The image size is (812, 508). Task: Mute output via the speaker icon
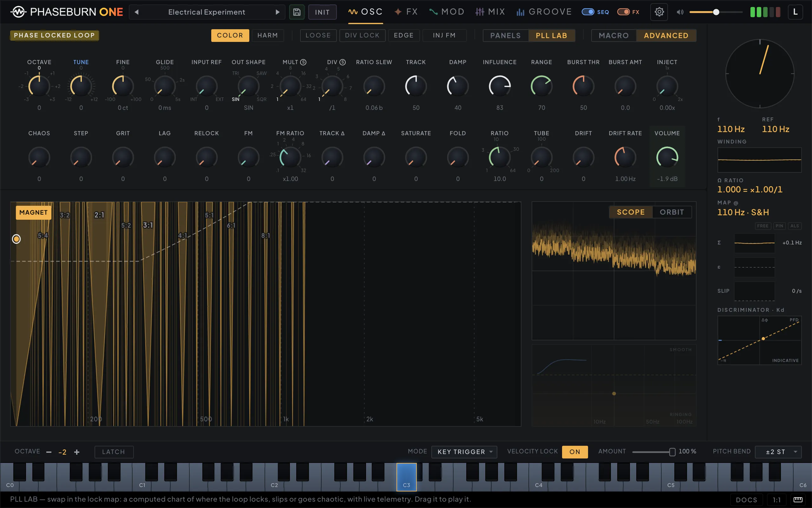[x=680, y=12]
